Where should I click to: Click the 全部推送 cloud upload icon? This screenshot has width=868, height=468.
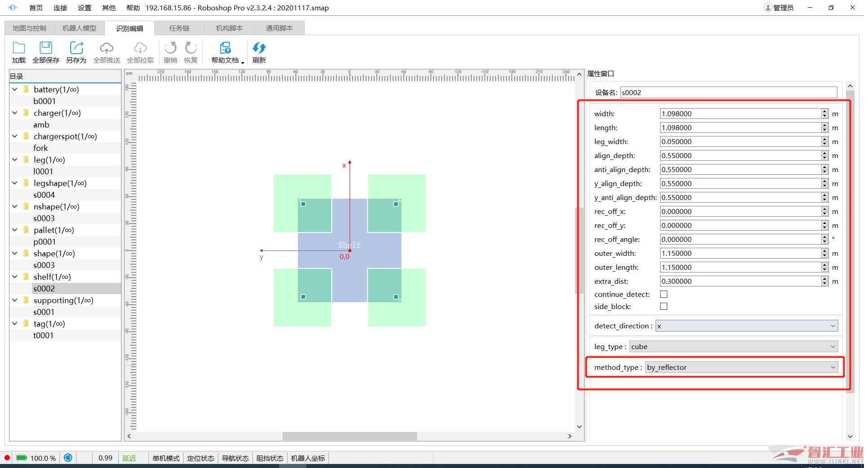tap(107, 48)
